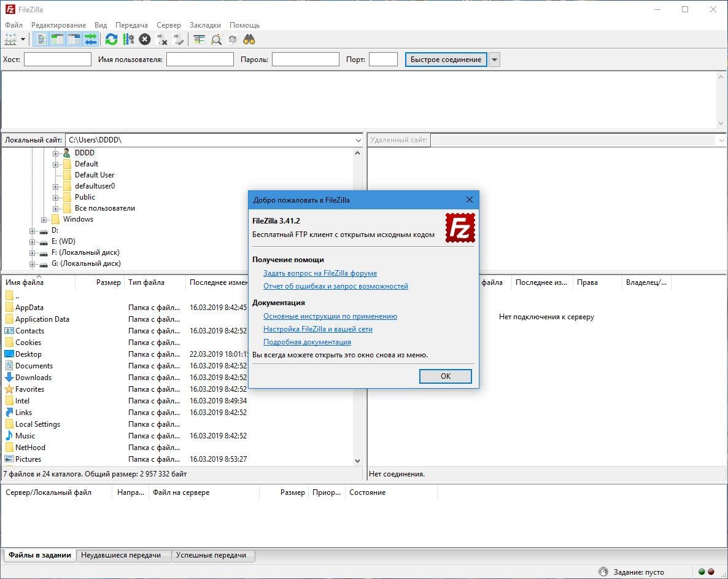Image resolution: width=728 pixels, height=579 pixels.
Task: Open Основные инструкции по применению link
Action: [x=330, y=317]
